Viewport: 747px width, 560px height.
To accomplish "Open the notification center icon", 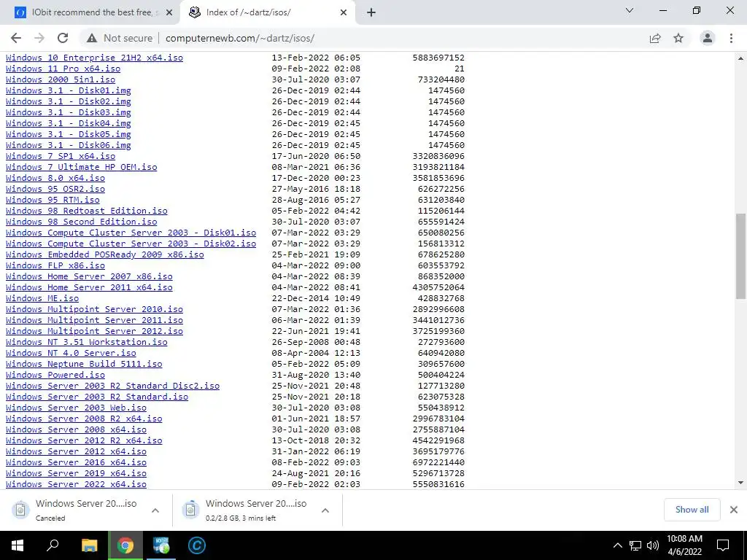I will [x=723, y=545].
